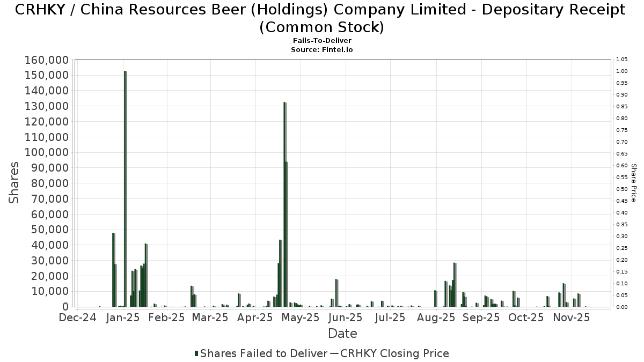Click the 132,000-share bar before May-25
Image resolution: width=644 pixels, height=362 pixels.
pos(284,204)
